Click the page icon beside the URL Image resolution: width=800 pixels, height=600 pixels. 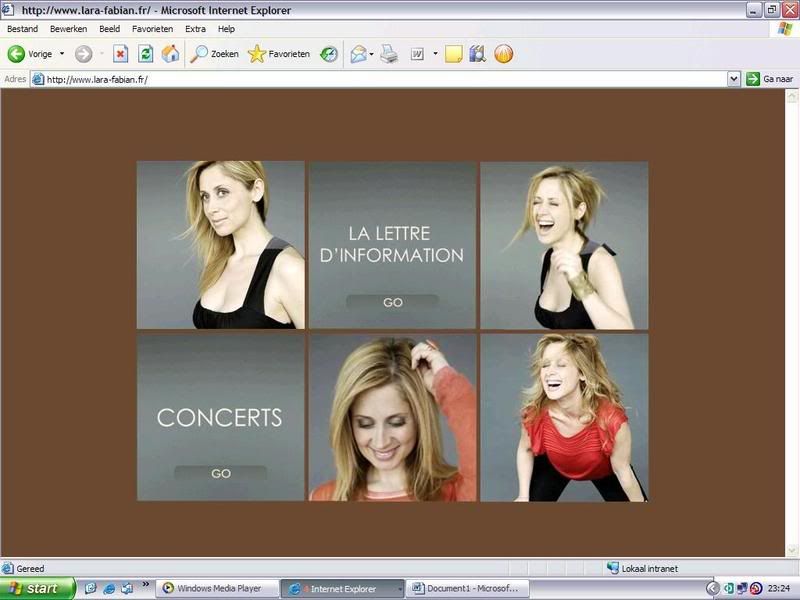tap(38, 79)
